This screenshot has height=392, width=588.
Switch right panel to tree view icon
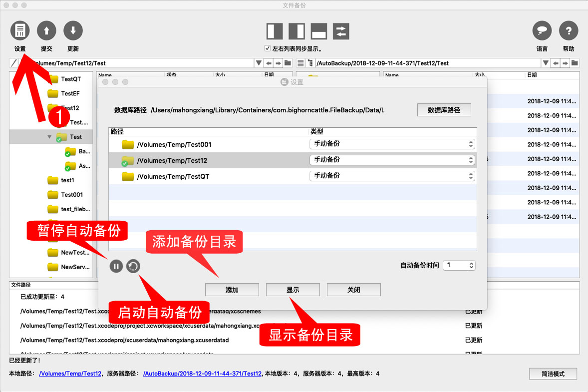[x=310, y=63]
